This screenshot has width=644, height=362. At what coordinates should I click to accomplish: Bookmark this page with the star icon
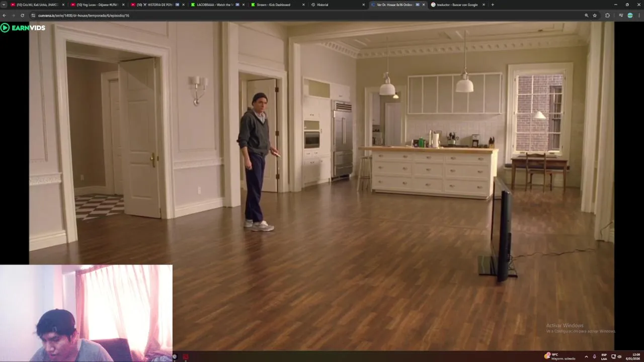595,16
